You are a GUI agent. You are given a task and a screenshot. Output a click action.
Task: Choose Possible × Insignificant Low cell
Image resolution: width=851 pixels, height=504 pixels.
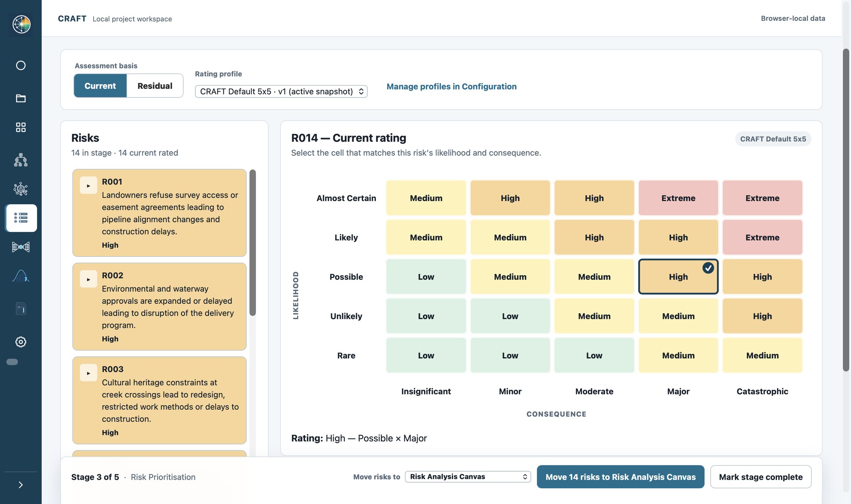[426, 276]
